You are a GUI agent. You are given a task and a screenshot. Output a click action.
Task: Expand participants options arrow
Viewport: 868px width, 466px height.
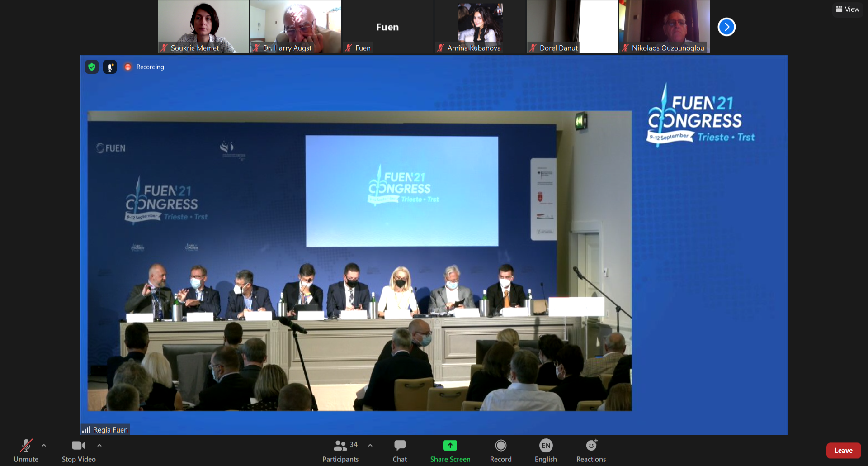[x=370, y=446]
